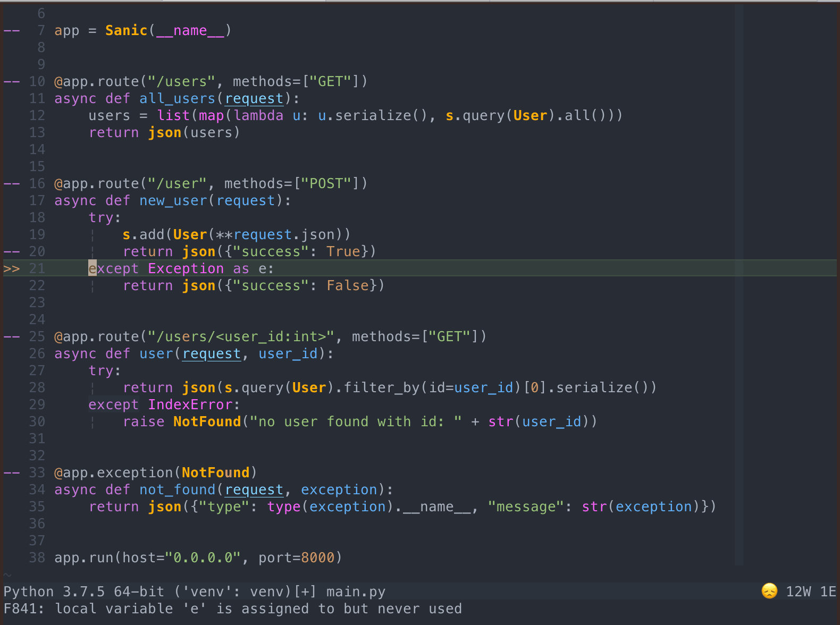Screen dimensions: 840x625
Task: Click 'except' keyword on line 29
Action: [x=114, y=404]
